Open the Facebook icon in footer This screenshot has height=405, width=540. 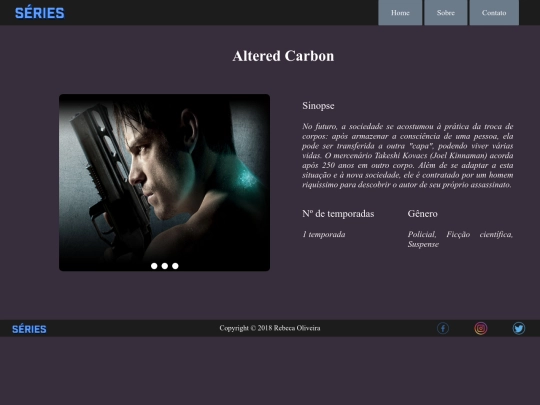(443, 328)
